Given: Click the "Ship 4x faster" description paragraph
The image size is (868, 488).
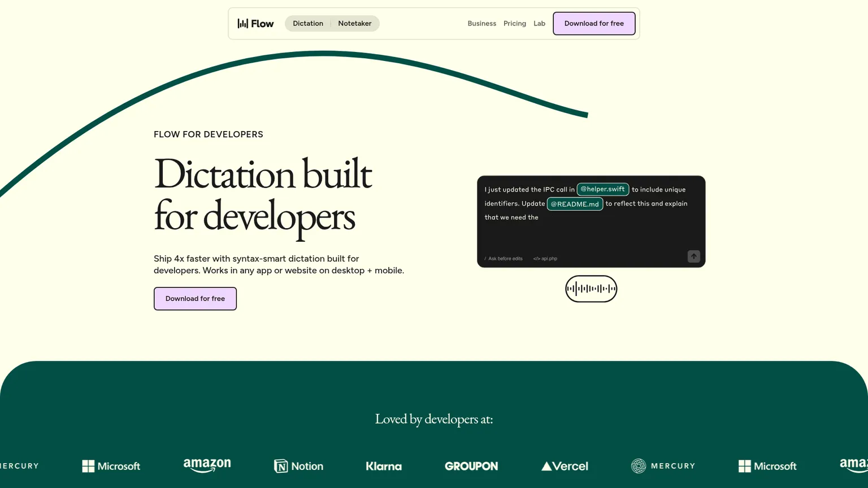Looking at the screenshot, I should point(279,264).
